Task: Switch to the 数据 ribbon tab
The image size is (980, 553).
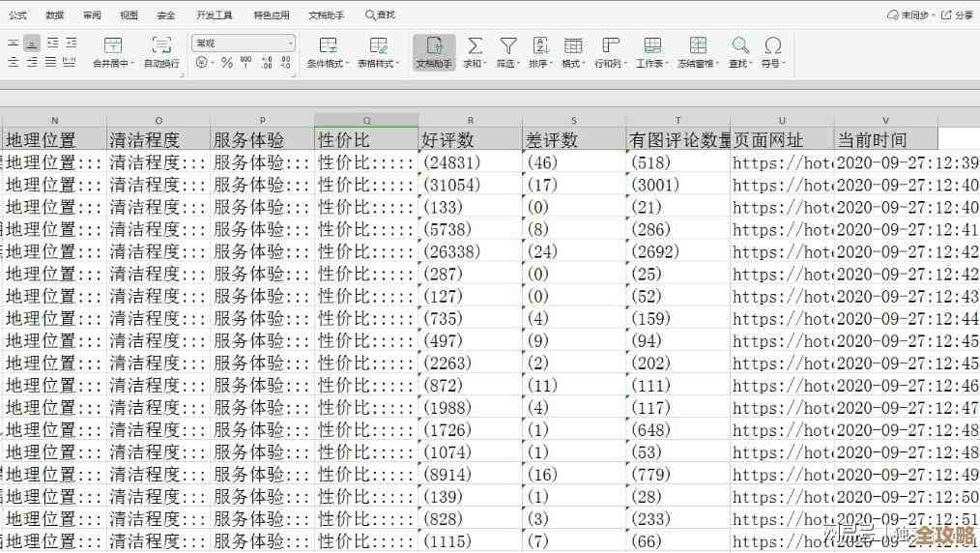Action: (x=55, y=15)
